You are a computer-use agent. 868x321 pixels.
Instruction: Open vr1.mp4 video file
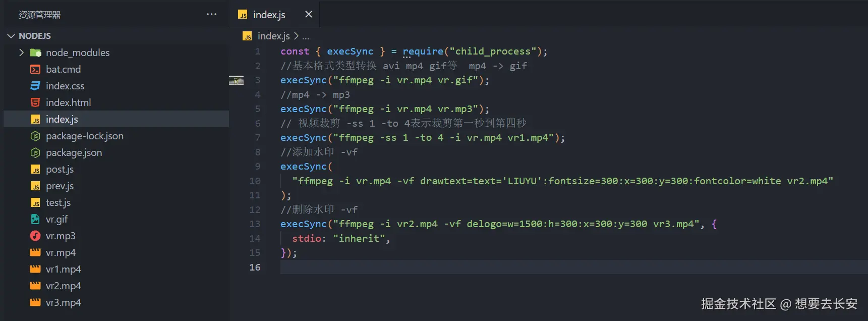[x=63, y=269]
